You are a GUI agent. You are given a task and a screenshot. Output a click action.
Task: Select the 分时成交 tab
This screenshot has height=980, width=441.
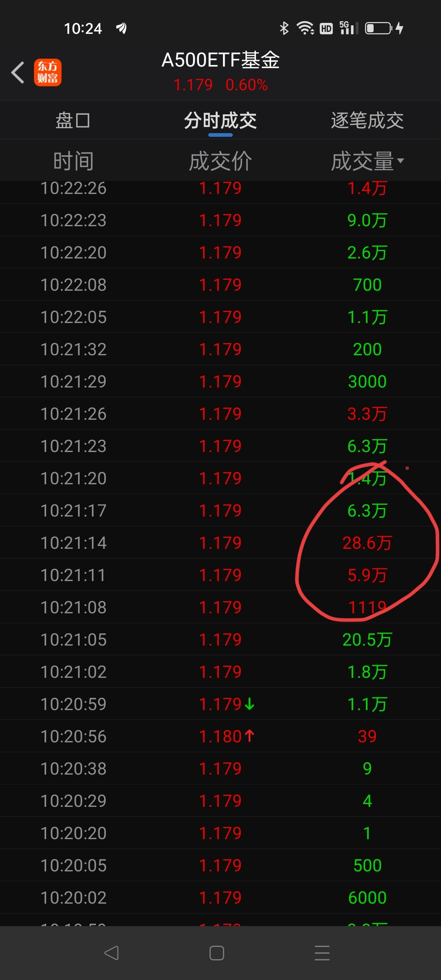(220, 120)
